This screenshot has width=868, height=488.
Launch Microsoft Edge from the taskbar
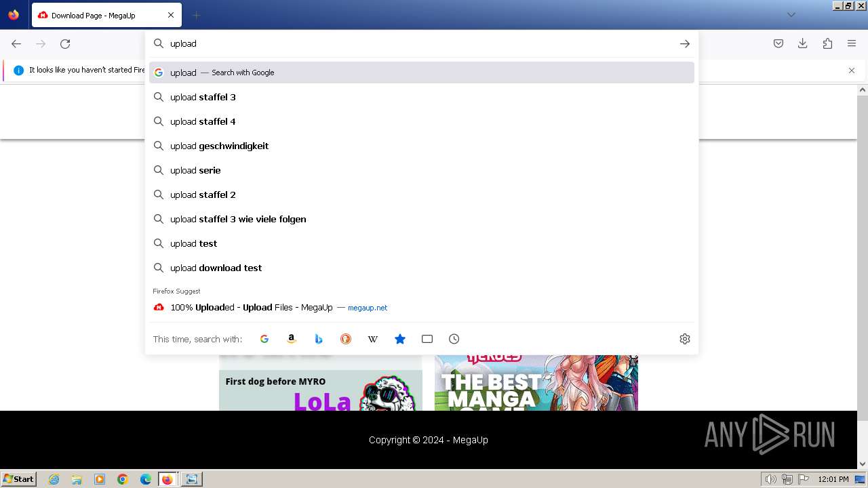146,479
